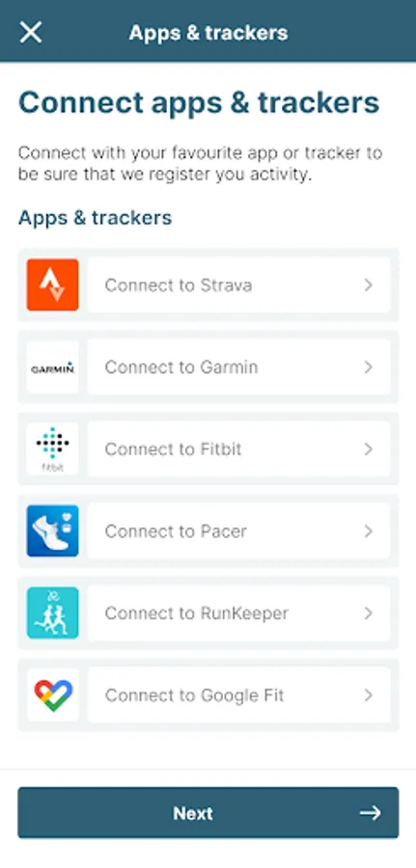
Task: Click the arrow on the Next button
Action: pos(370,813)
